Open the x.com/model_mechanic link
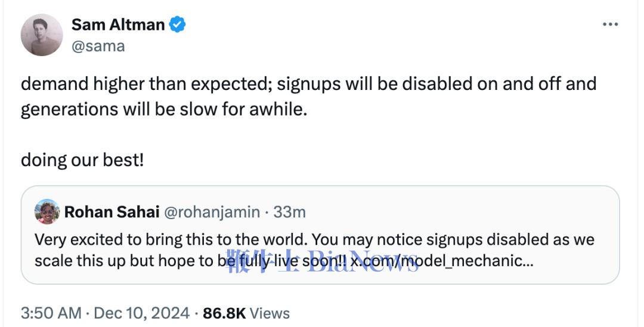Image resolution: width=644 pixels, height=327 pixels. pyautogui.click(x=438, y=261)
